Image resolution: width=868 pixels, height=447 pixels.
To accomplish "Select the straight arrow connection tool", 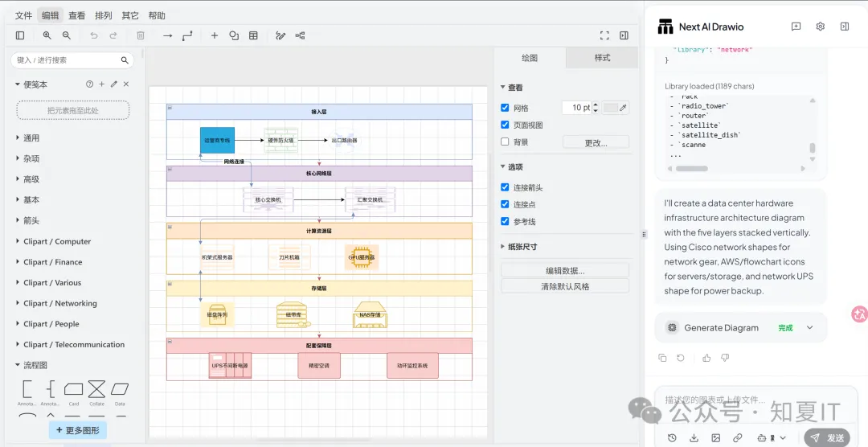I will 168,35.
